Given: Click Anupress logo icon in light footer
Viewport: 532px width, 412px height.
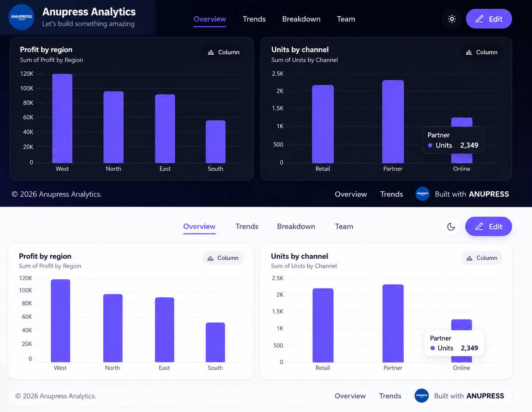Looking at the screenshot, I should click(422, 396).
